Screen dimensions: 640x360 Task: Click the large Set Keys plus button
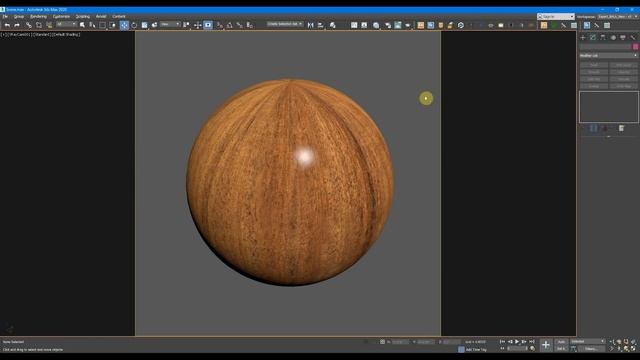click(546, 345)
